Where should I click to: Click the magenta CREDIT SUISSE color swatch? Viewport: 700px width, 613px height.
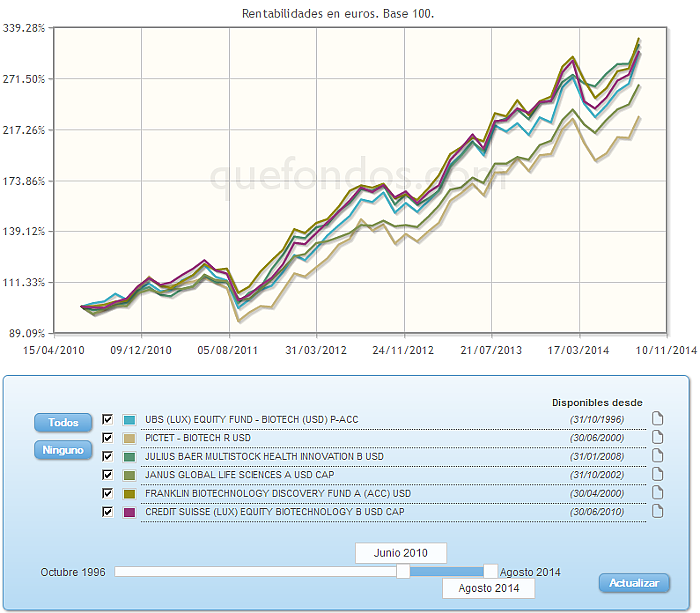click(x=129, y=512)
